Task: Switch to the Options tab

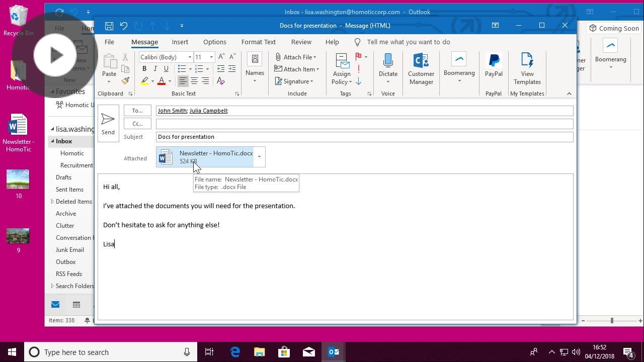Action: 215,42
